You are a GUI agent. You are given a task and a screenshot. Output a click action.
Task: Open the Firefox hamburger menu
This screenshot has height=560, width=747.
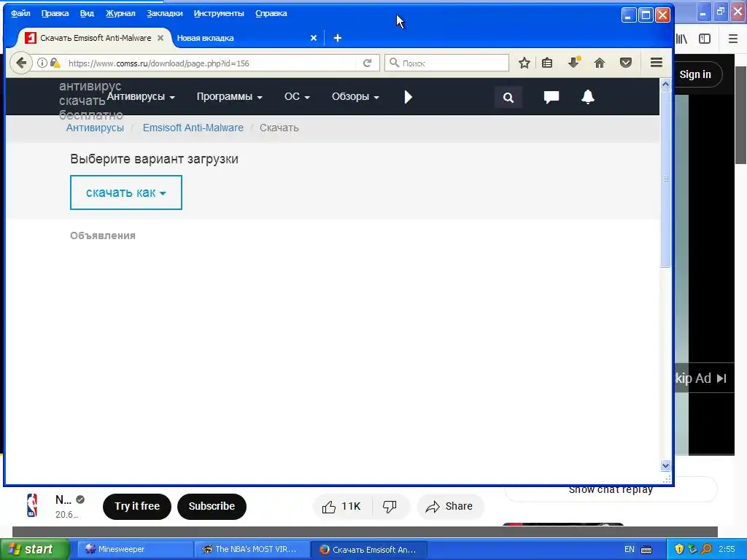pyautogui.click(x=657, y=63)
